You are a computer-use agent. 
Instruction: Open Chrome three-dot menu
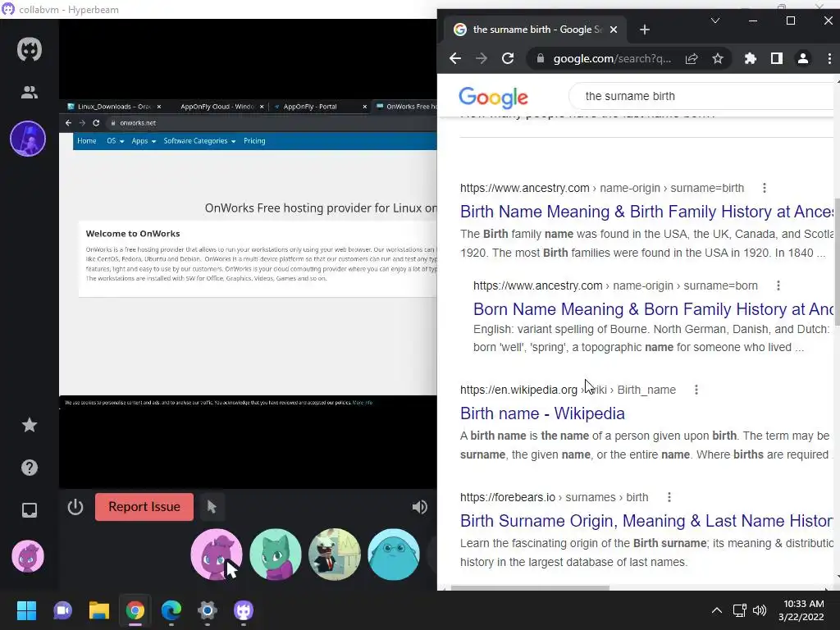(829, 58)
